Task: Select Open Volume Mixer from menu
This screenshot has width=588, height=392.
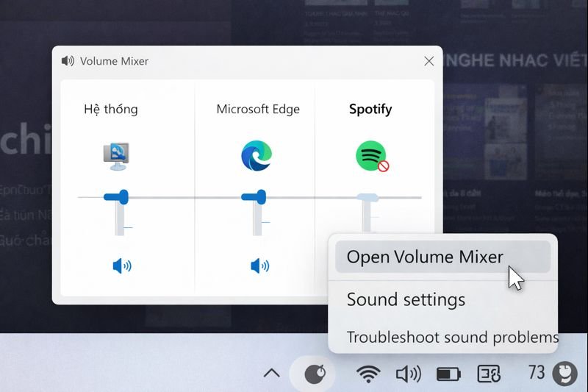Action: [425, 257]
